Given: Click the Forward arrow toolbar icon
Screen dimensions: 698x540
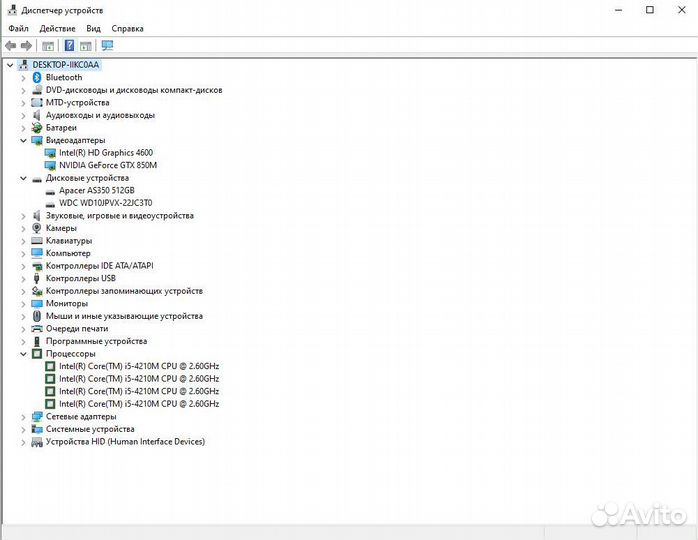Looking at the screenshot, I should coord(26,45).
